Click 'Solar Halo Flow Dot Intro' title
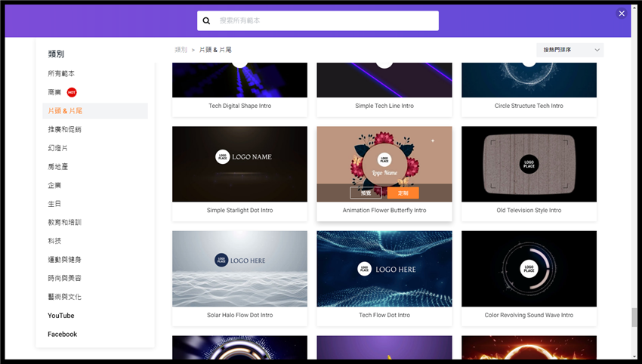The width and height of the screenshot is (642, 364). (240, 315)
